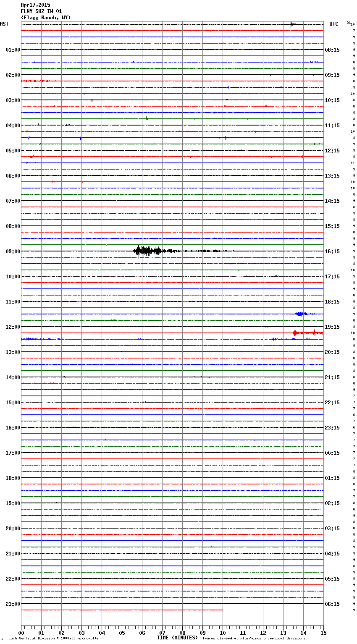Click the small black spike on topmost trace
This screenshot has height=644, width=357.
[292, 24]
